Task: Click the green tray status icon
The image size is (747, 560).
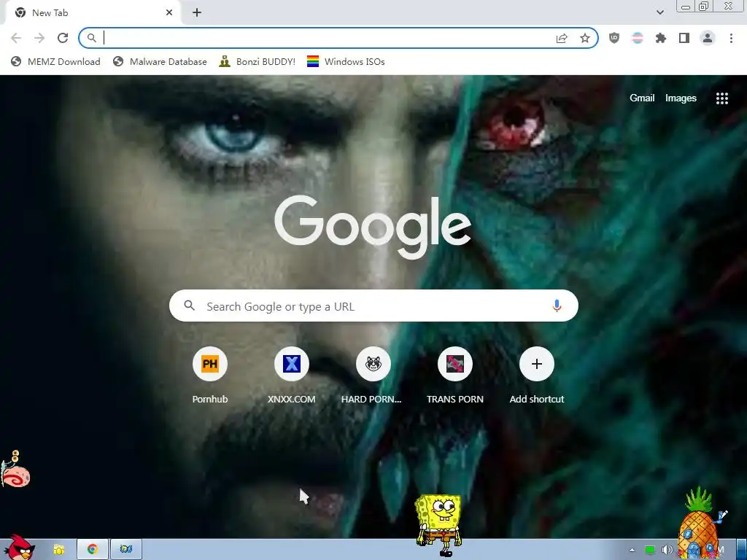Action: click(x=650, y=550)
